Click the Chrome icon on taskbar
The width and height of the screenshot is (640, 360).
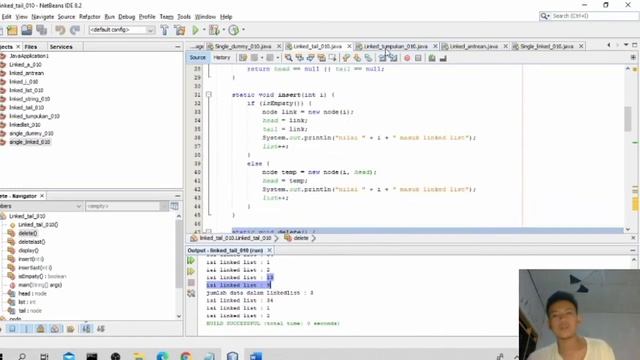coord(186,357)
